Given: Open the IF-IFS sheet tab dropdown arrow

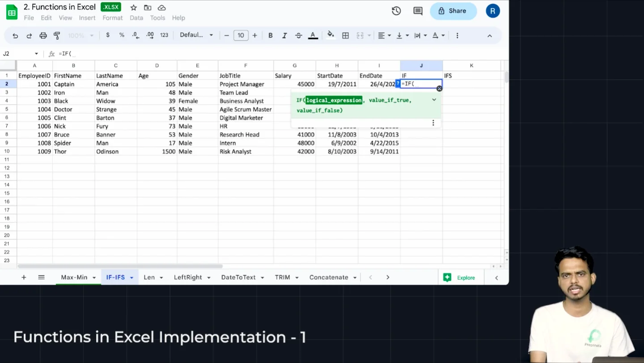Looking at the screenshot, I should pyautogui.click(x=131, y=278).
